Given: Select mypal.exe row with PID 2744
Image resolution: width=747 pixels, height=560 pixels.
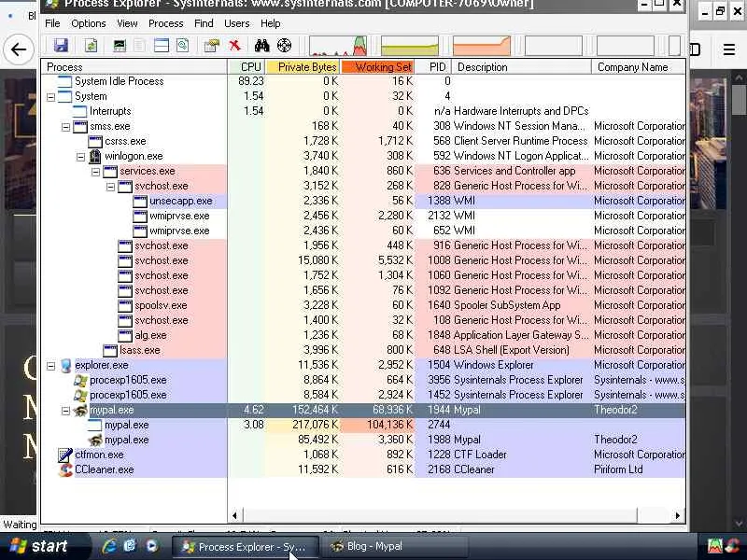Looking at the screenshot, I should [x=363, y=425].
